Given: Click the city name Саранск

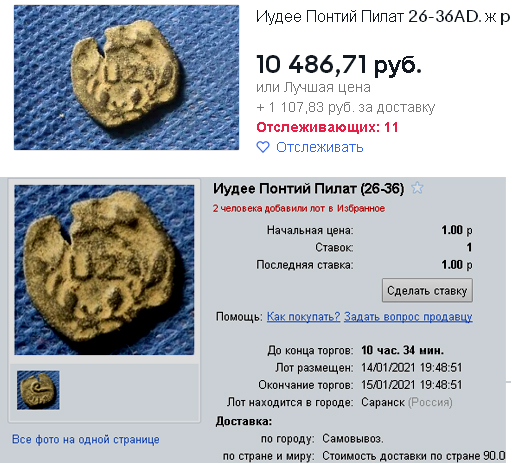Looking at the screenshot, I should click(x=383, y=402).
